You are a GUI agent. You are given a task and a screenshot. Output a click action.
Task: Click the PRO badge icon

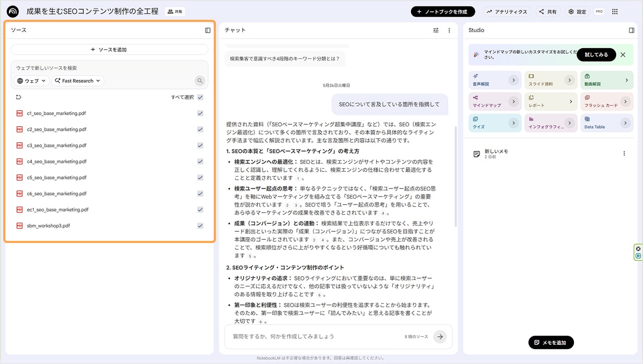point(599,11)
